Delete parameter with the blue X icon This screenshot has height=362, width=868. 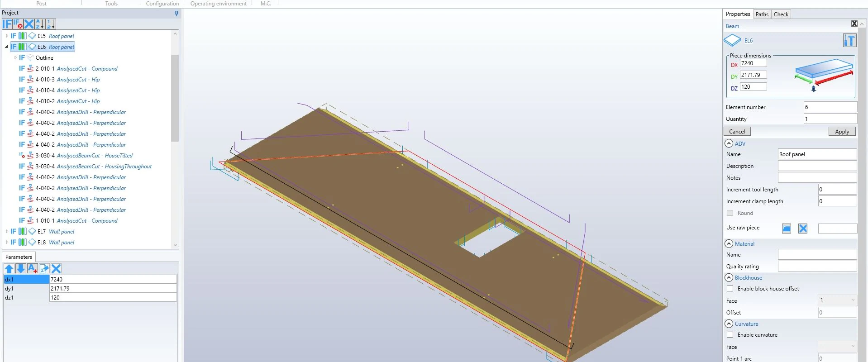click(x=56, y=269)
